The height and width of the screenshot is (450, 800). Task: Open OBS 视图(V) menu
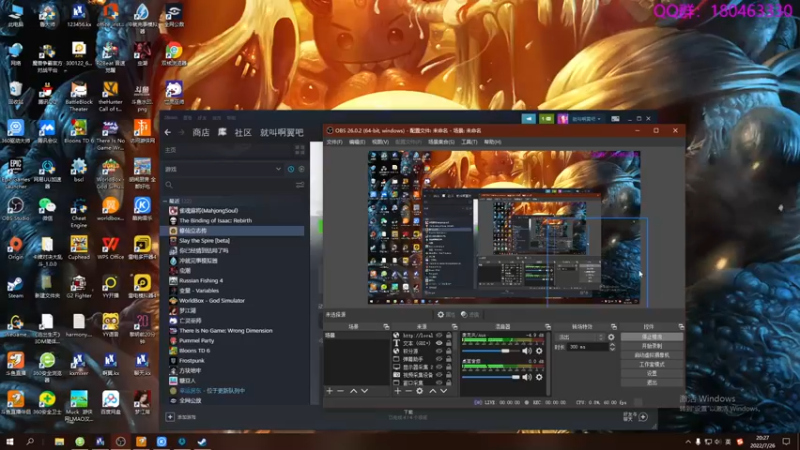pyautogui.click(x=380, y=142)
